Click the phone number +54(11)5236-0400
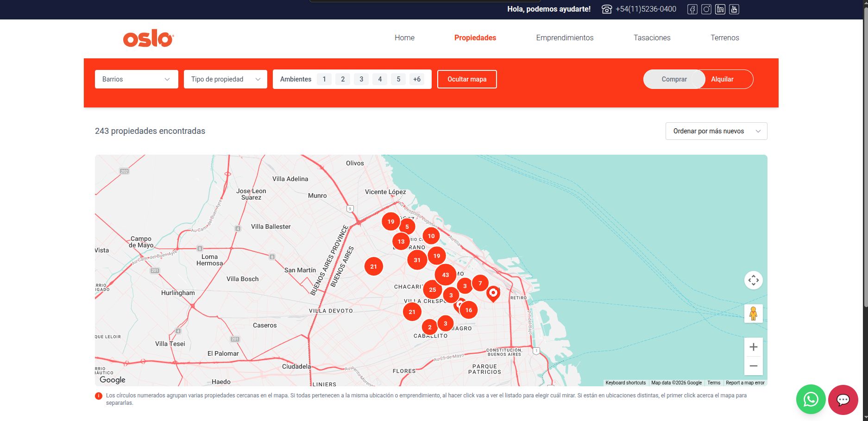 coord(646,9)
